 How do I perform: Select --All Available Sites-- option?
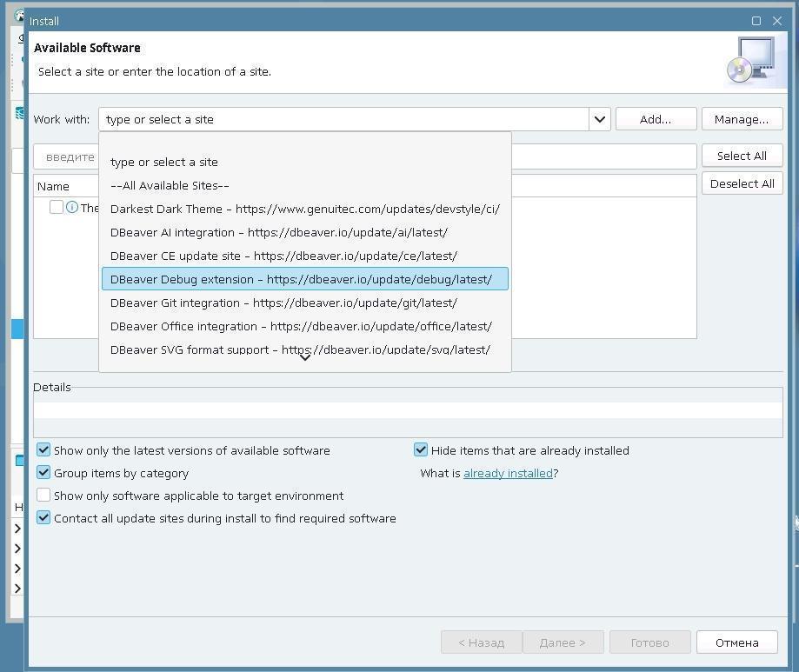click(170, 185)
